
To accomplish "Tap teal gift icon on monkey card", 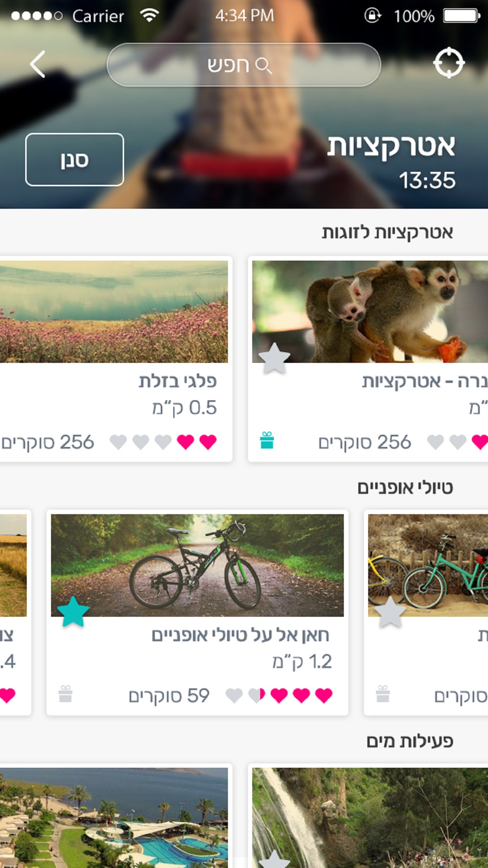I will [267, 440].
